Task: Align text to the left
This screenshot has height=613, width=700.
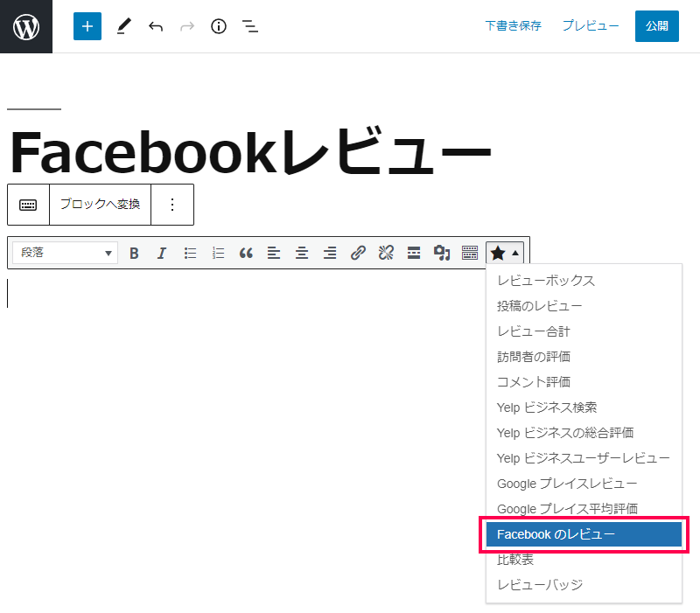Action: (274, 253)
